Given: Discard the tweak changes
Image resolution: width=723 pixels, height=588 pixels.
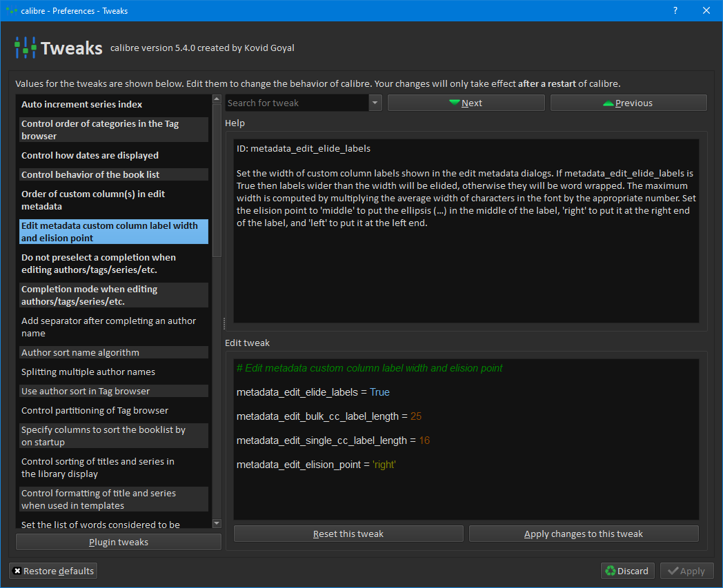Looking at the screenshot, I should coord(626,571).
